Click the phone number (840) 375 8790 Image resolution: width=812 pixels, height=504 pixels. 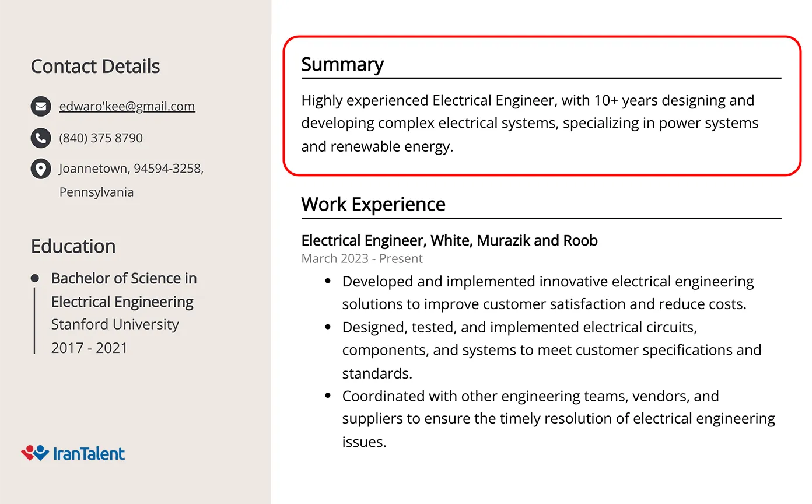(x=101, y=138)
